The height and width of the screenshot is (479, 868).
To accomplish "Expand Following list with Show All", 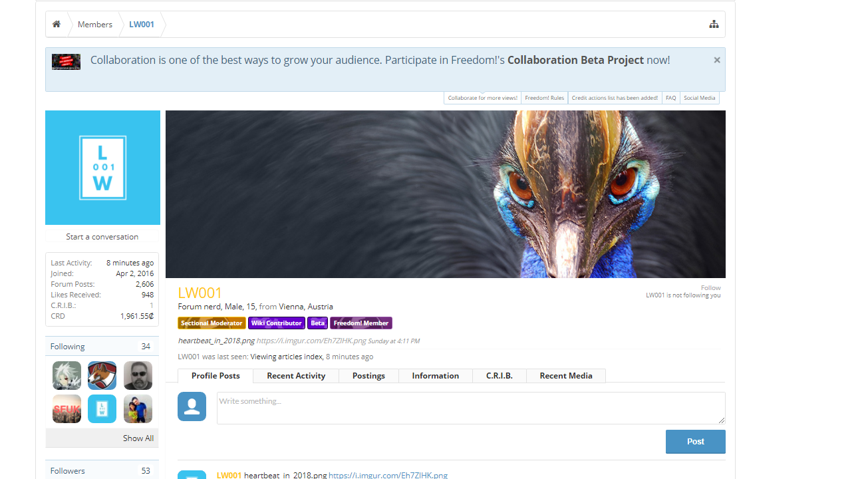I will click(138, 438).
